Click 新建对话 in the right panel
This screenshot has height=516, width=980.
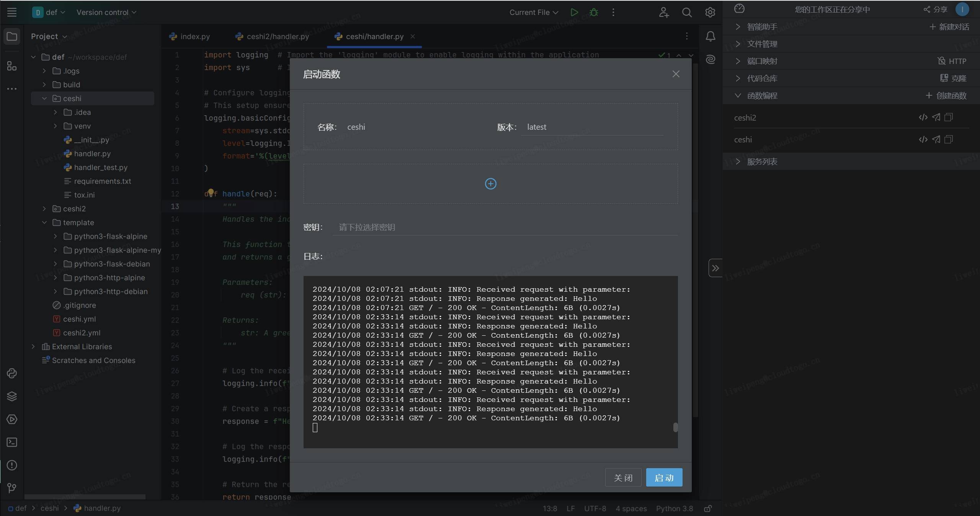tap(949, 27)
